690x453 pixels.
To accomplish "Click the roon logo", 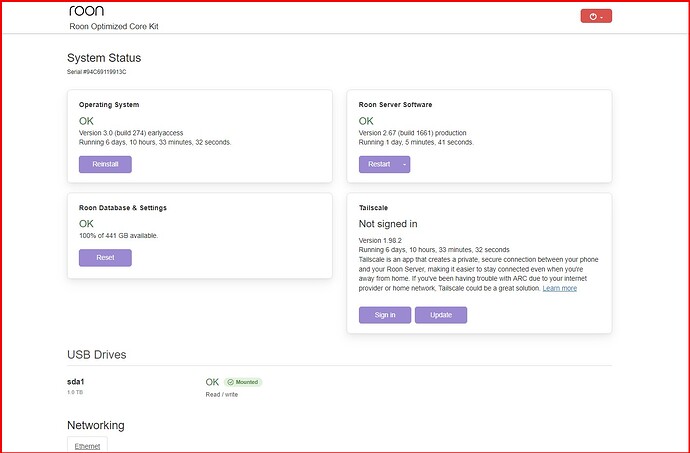I will [x=87, y=11].
